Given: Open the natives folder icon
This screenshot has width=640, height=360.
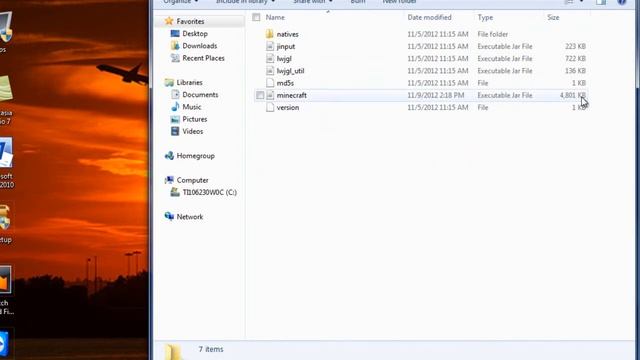Looking at the screenshot, I should [269, 34].
